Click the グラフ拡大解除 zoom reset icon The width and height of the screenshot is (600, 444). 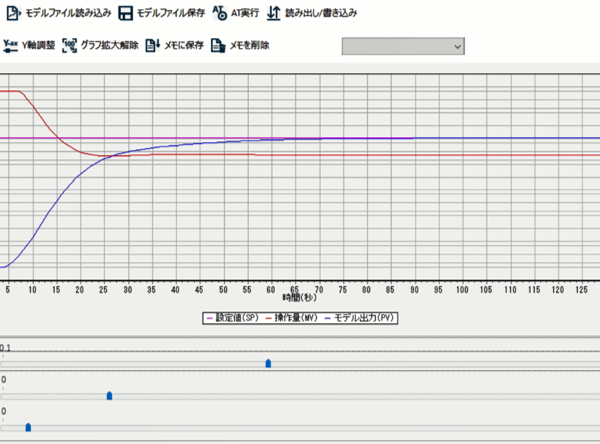point(70,45)
